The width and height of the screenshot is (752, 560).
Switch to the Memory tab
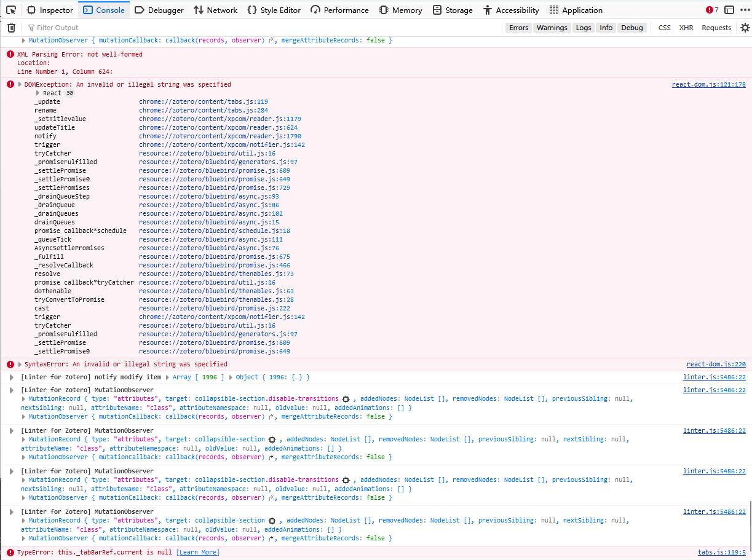click(401, 10)
